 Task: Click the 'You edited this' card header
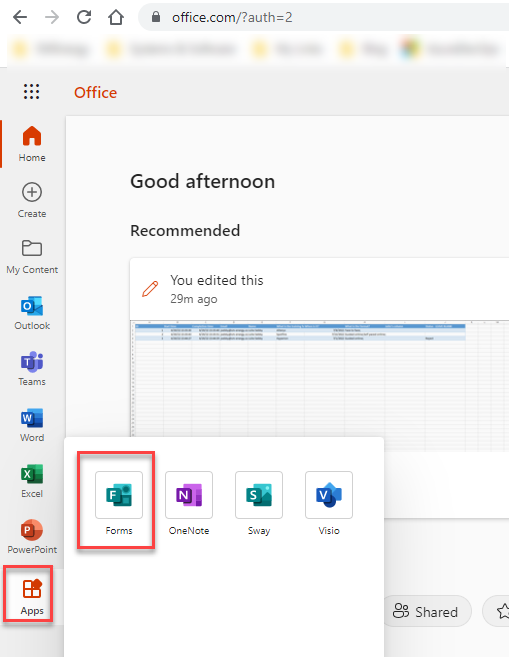[217, 280]
